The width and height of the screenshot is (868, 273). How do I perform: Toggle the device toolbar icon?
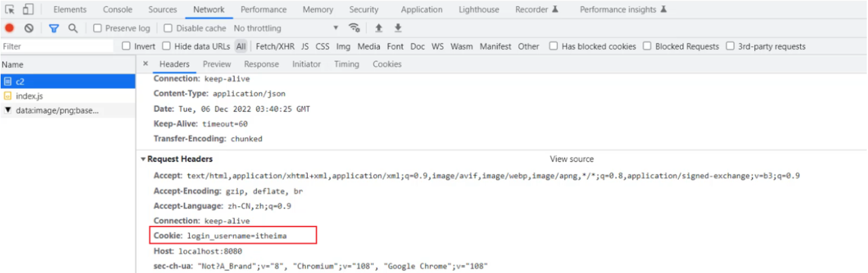pos(28,10)
